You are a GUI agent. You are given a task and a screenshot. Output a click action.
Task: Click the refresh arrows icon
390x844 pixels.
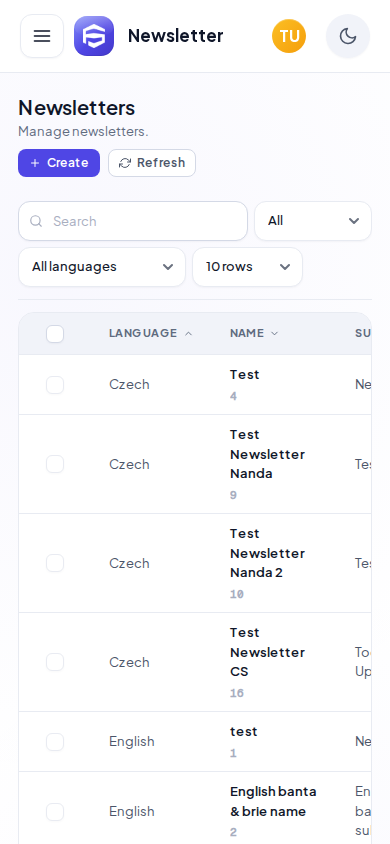pos(125,163)
